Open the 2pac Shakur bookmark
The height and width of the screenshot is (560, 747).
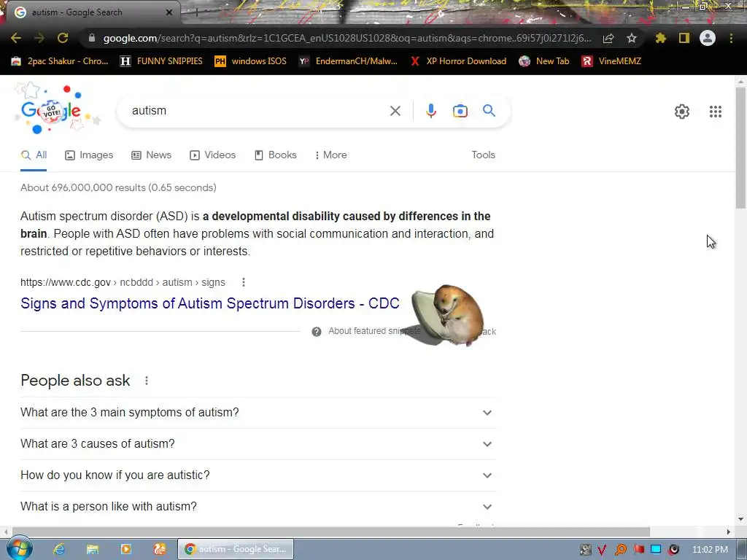pos(60,61)
